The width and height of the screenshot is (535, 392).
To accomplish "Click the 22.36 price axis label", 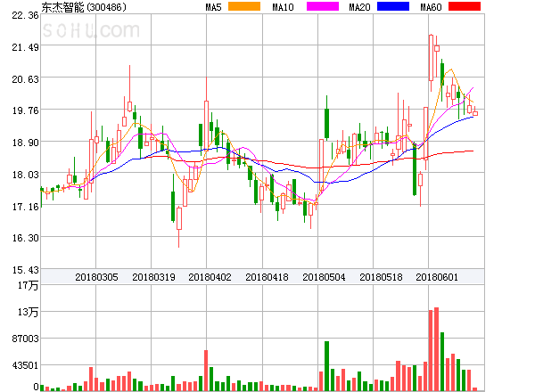I will pos(25,15).
